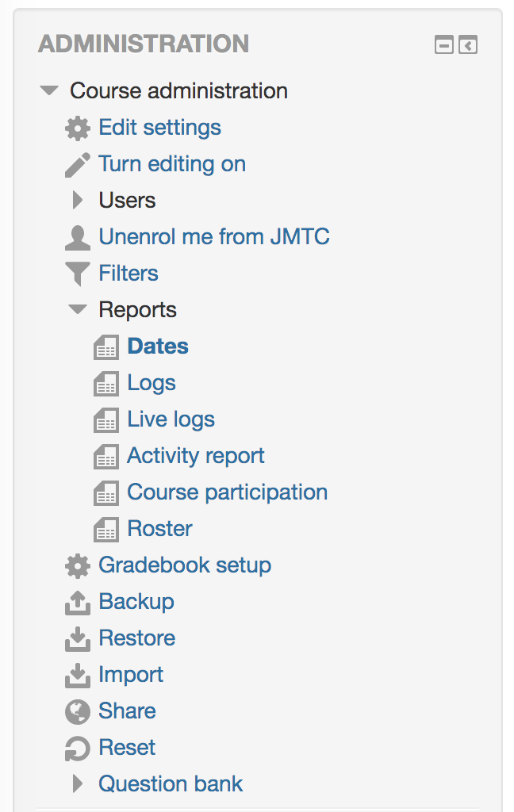This screenshot has height=812, width=514.
Task: Click the report icon beside Course participation
Action: 106,493
